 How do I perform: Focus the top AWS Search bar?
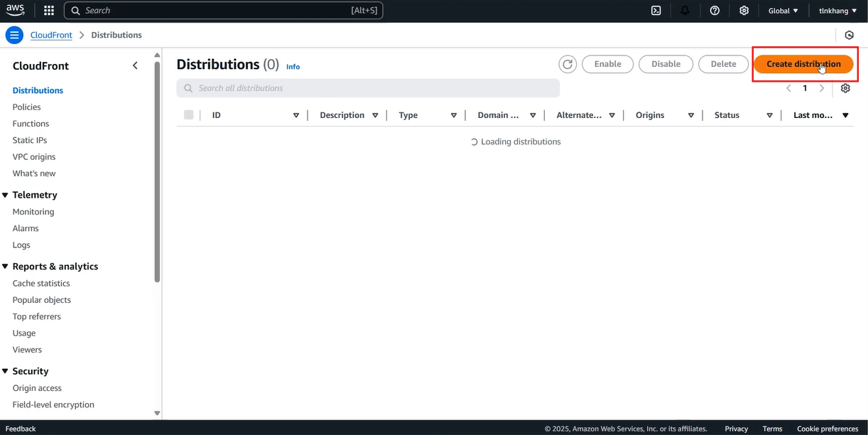click(x=224, y=11)
